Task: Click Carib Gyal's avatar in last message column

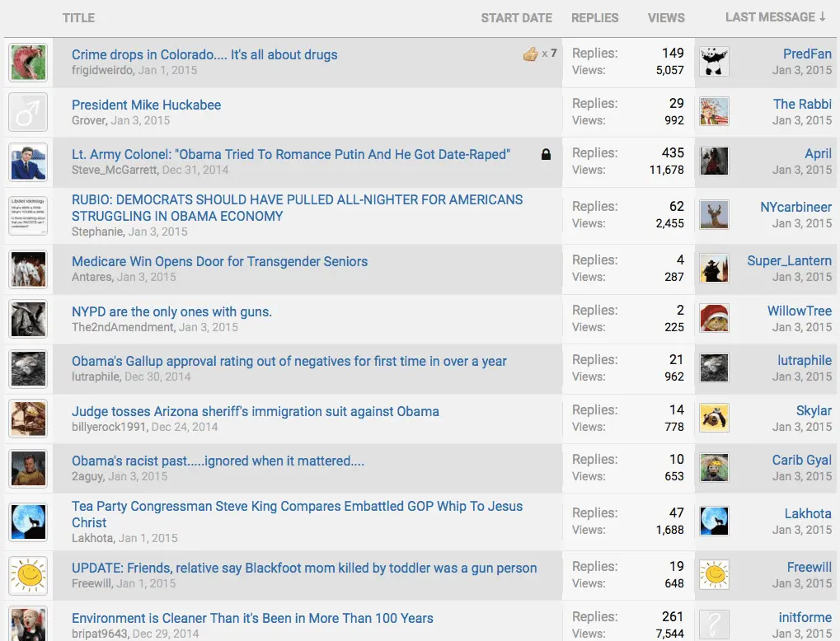Action: pos(714,467)
